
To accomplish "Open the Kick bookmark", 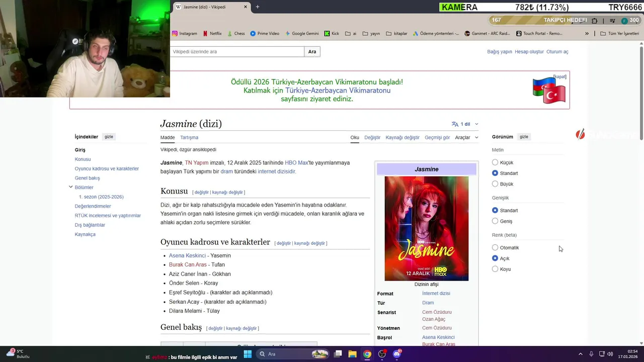I will click(332, 34).
